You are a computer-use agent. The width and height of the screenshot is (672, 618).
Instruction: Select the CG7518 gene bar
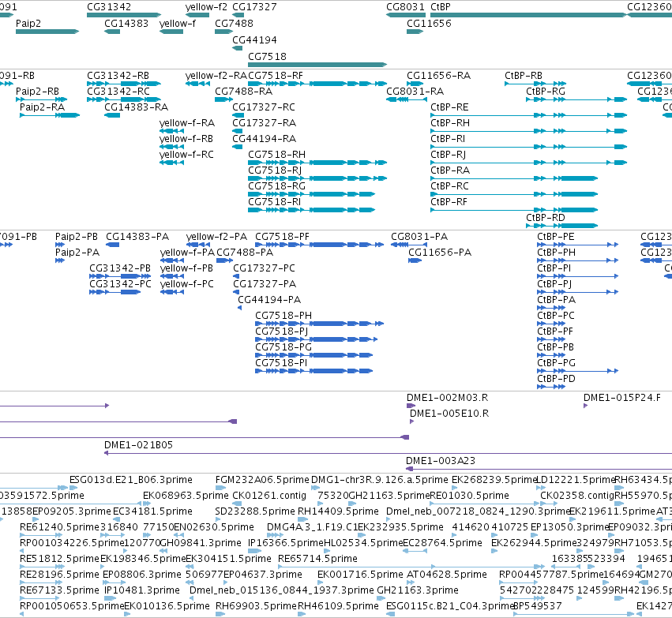click(x=317, y=65)
